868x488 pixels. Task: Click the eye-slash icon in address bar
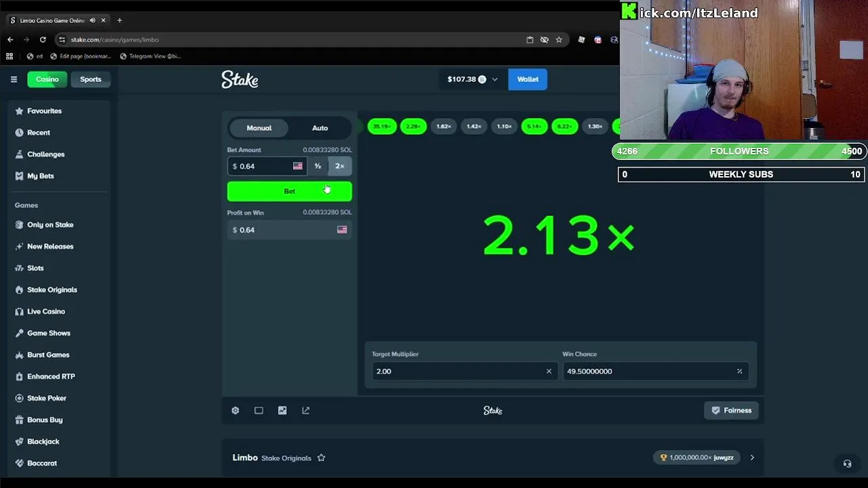pyautogui.click(x=544, y=39)
